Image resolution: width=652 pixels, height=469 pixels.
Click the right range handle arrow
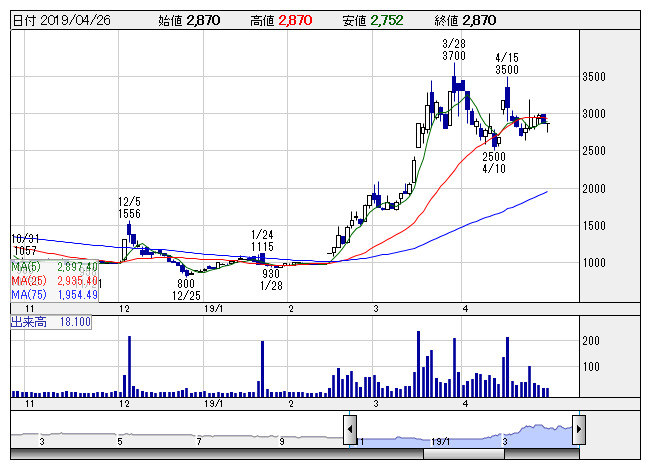pyautogui.click(x=579, y=430)
